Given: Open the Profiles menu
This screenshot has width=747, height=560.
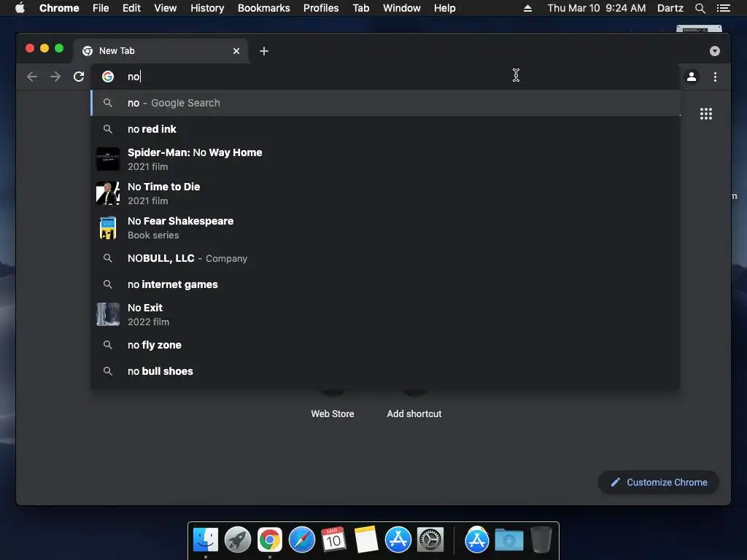Looking at the screenshot, I should [321, 8].
